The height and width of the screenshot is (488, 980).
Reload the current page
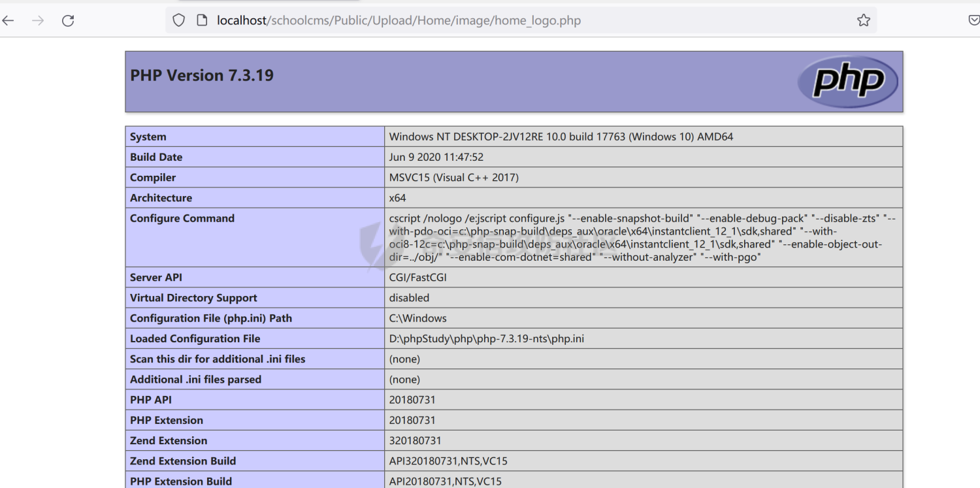pos(68,21)
